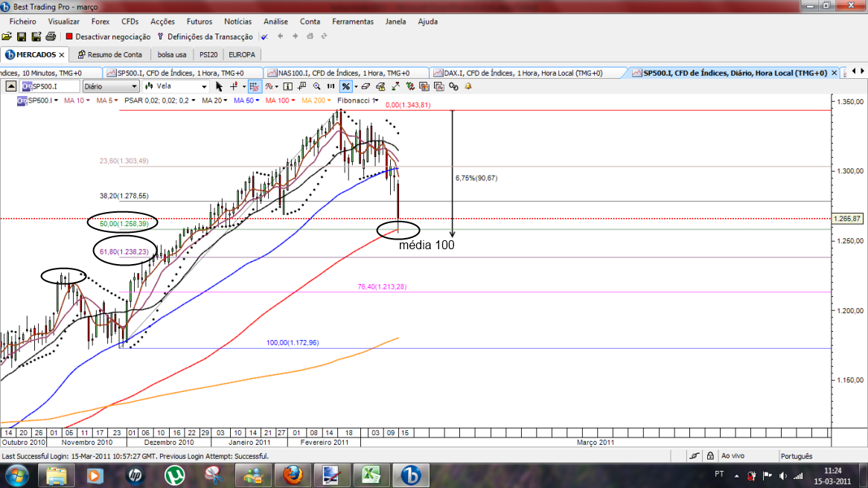Click the home icon in toolbar
868x488 pixels.
[310, 36]
